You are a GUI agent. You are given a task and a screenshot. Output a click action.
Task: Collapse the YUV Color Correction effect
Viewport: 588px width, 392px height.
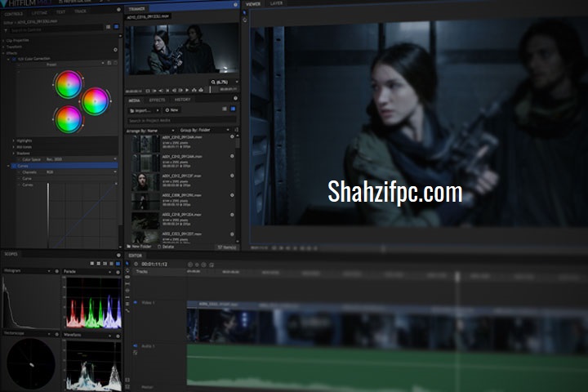tap(8, 60)
